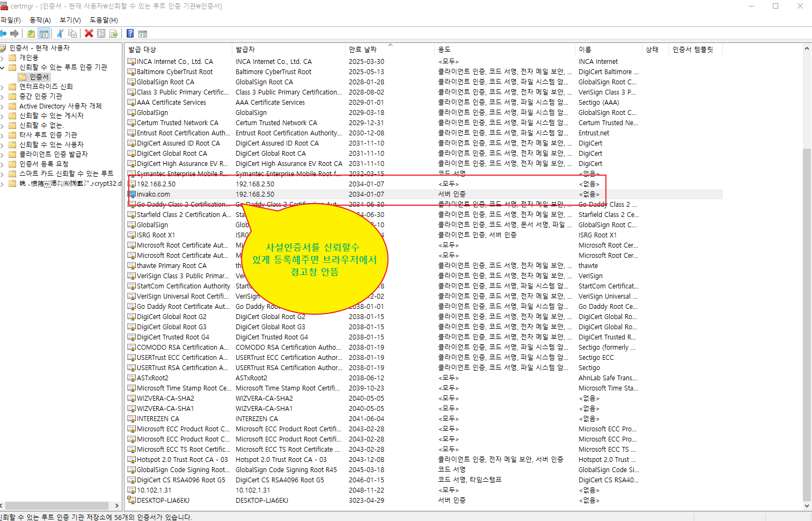The height and width of the screenshot is (521, 812).
Task: Click the 개인용 folder icon
Action: pyautogui.click(x=13, y=57)
